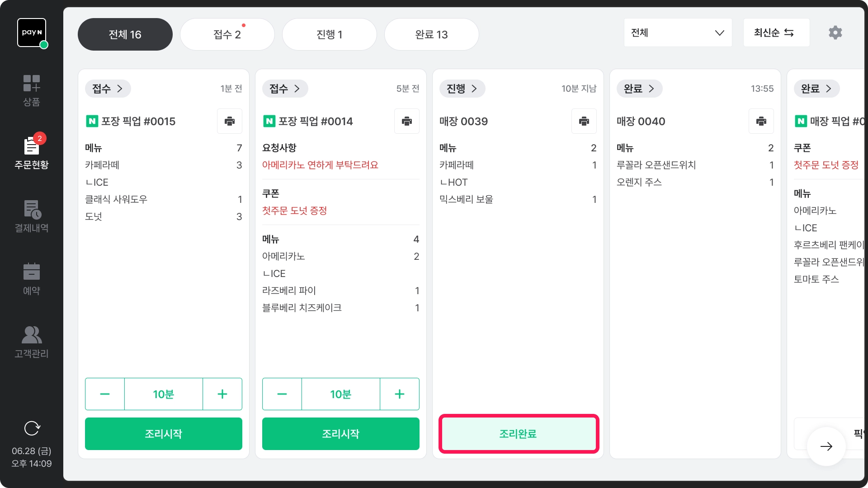Screen dimensions: 868x488
Task: Decrease prep time for order #0015
Action: tap(105, 394)
